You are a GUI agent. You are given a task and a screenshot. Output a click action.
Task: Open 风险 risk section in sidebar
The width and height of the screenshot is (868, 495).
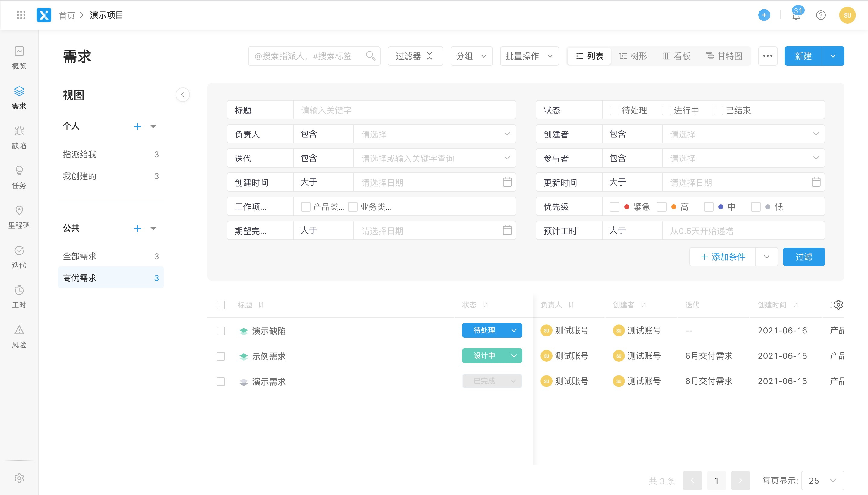(19, 336)
